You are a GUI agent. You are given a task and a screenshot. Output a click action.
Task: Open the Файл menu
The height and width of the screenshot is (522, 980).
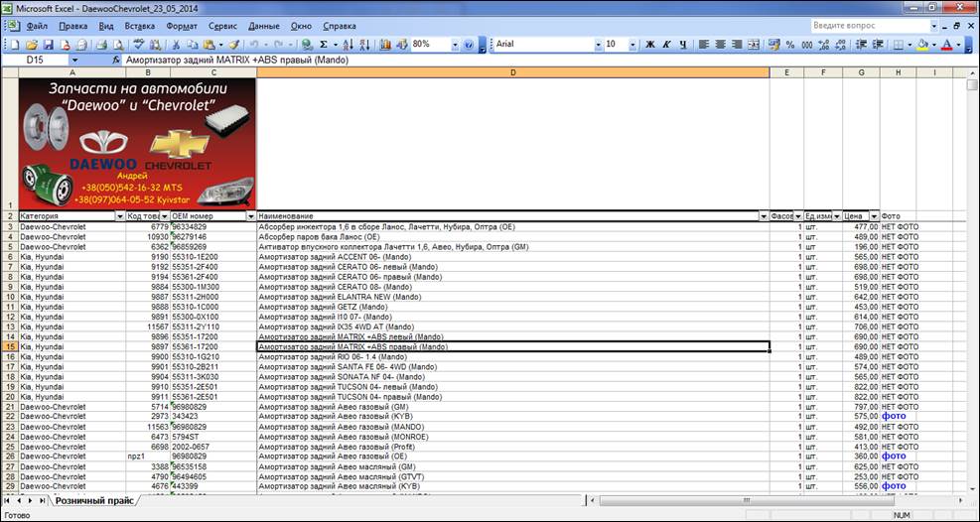click(x=38, y=26)
